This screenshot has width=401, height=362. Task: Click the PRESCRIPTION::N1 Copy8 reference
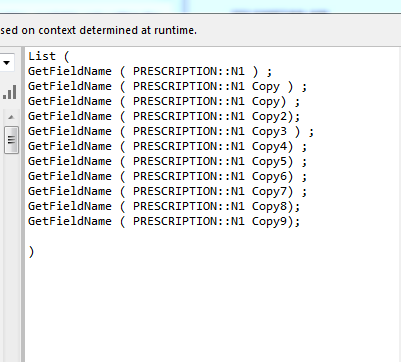[x=210, y=206]
